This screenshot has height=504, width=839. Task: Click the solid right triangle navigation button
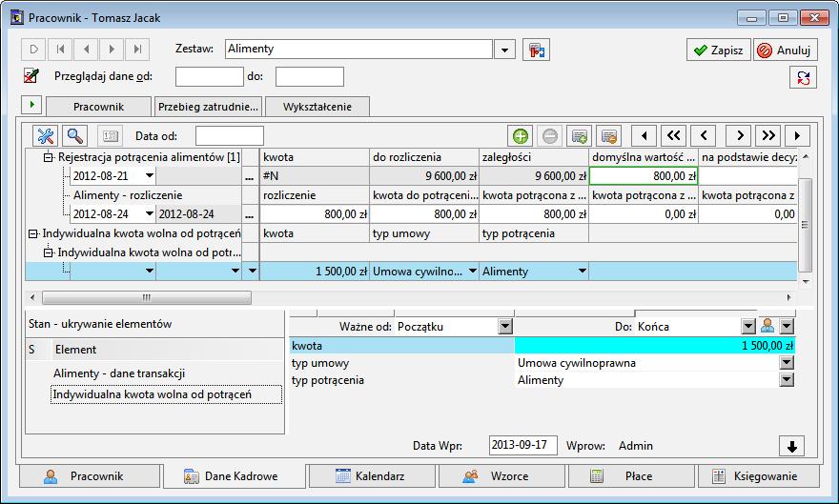pyautogui.click(x=797, y=135)
